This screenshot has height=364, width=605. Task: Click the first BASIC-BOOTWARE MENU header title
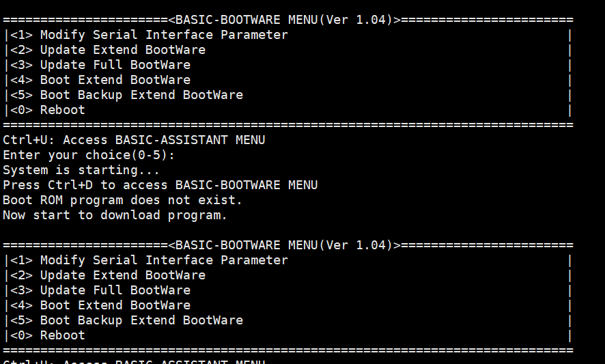284,20
